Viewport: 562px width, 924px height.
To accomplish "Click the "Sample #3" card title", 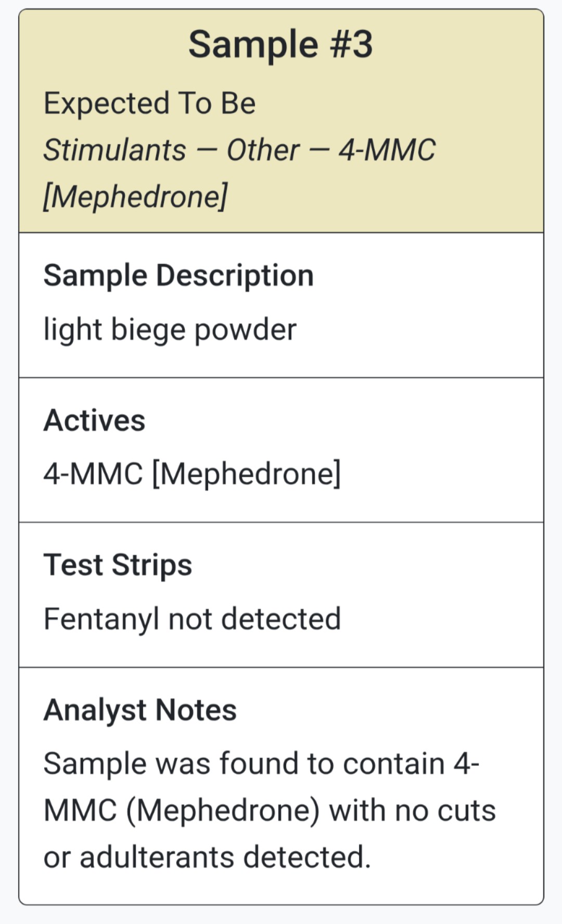I will click(x=280, y=45).
